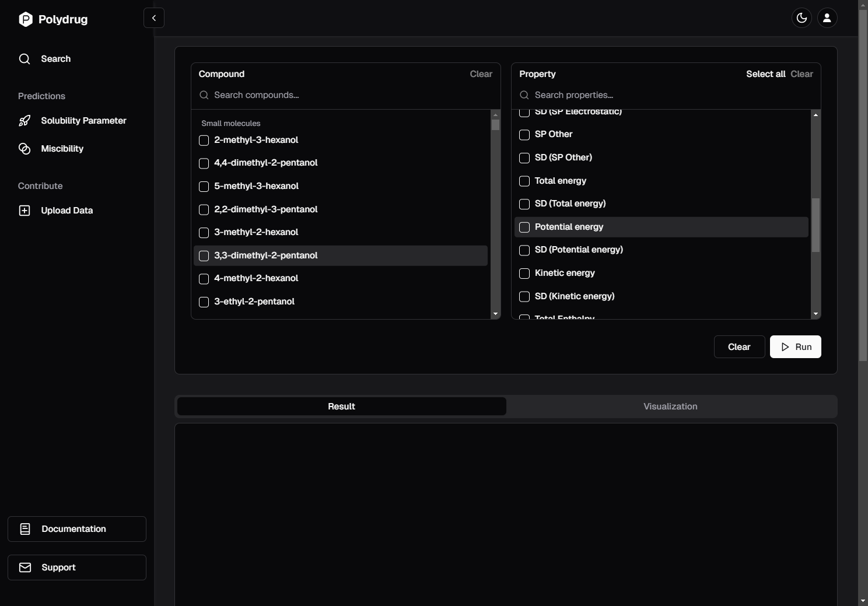The image size is (868, 606).
Task: Open the Miscibility icon in sidebar
Action: point(24,149)
